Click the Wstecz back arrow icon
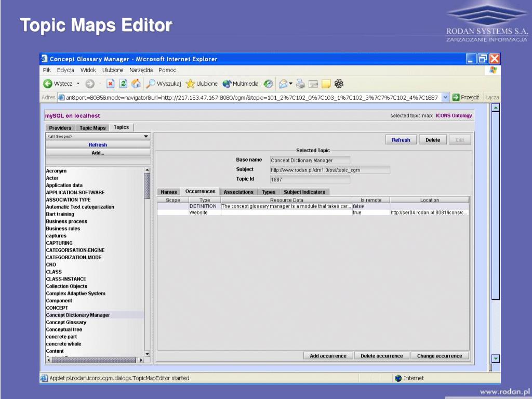532x399 pixels. click(x=48, y=84)
